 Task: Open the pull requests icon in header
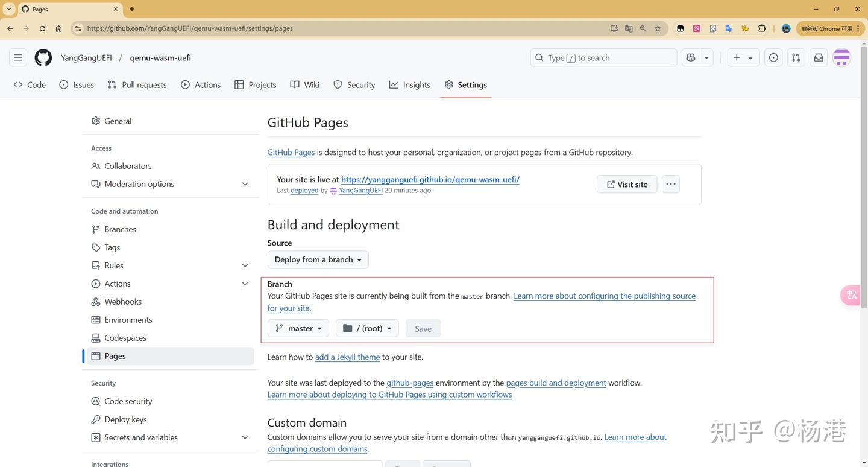click(796, 58)
